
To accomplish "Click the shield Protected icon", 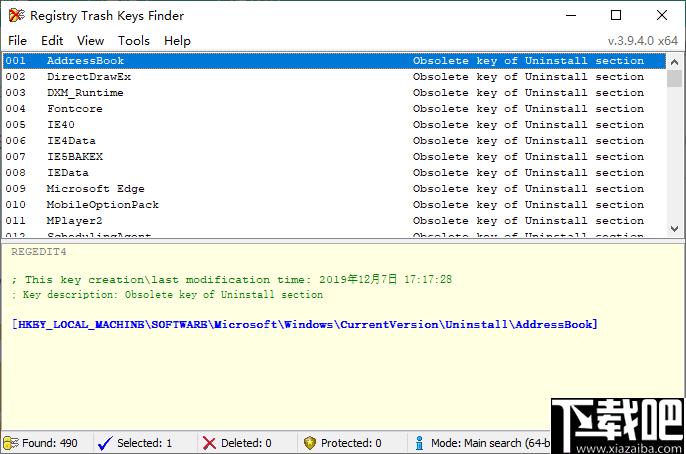I will click(x=310, y=443).
